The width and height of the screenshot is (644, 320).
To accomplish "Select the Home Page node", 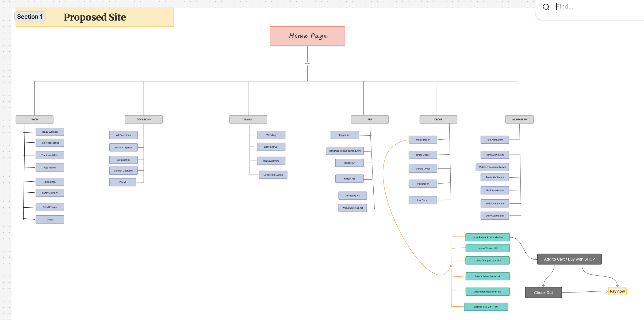I will point(307,36).
